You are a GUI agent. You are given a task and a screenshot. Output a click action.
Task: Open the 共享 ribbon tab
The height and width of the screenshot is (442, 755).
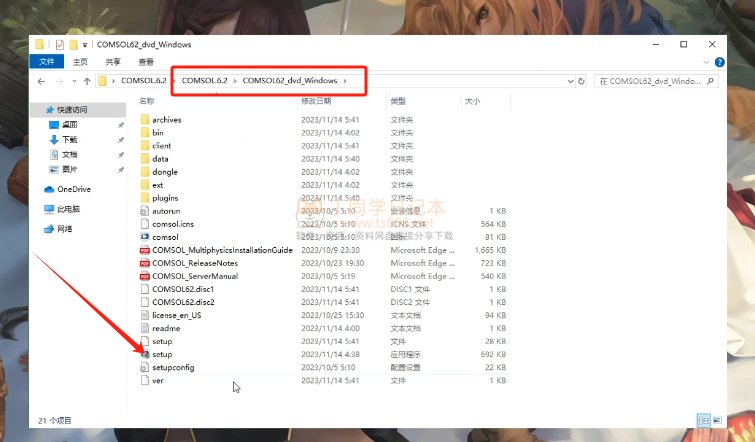coord(113,62)
